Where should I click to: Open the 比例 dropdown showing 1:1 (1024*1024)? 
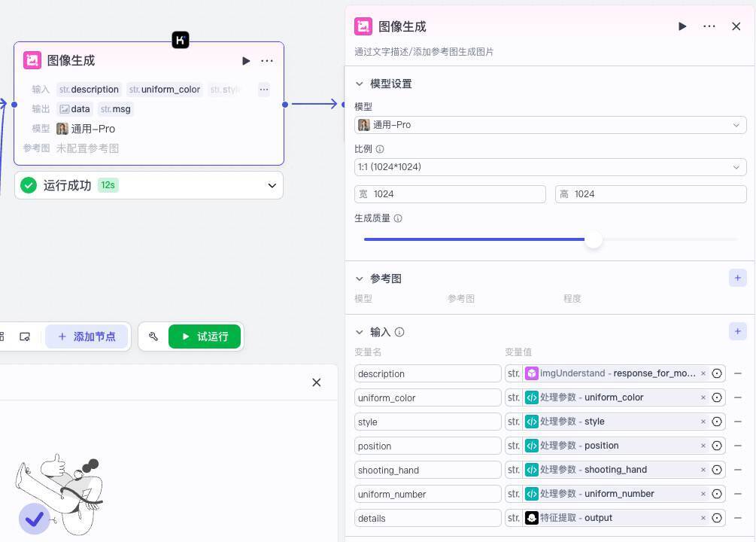[550, 167]
